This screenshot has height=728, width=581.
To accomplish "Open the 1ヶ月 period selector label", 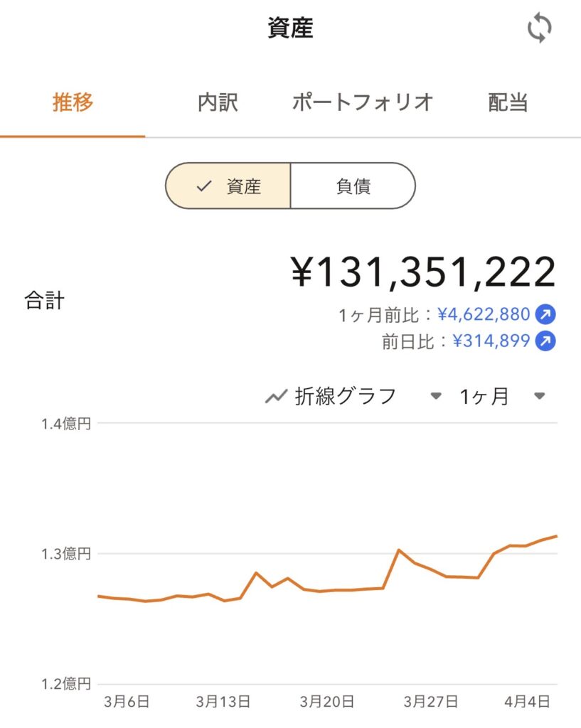I will coord(484,396).
